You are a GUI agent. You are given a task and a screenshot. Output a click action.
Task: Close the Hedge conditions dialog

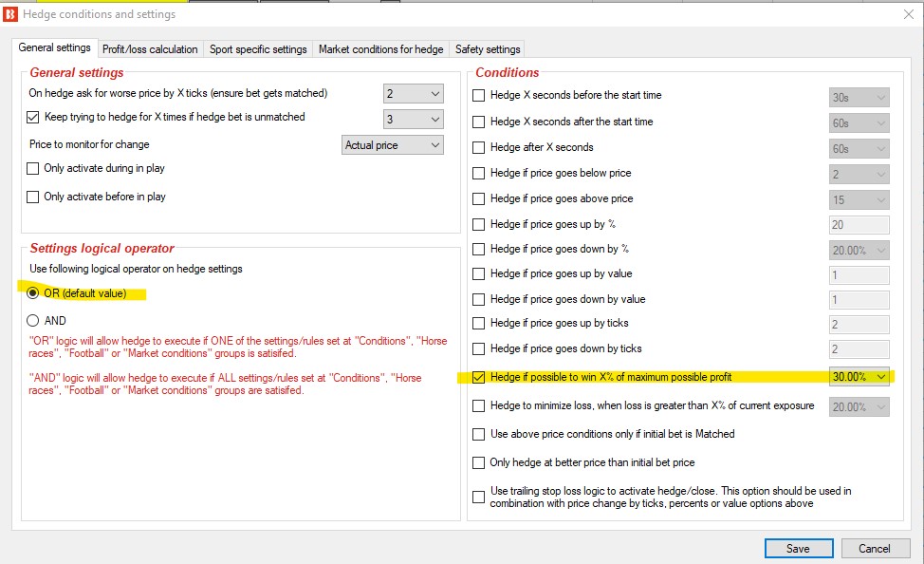(x=909, y=14)
